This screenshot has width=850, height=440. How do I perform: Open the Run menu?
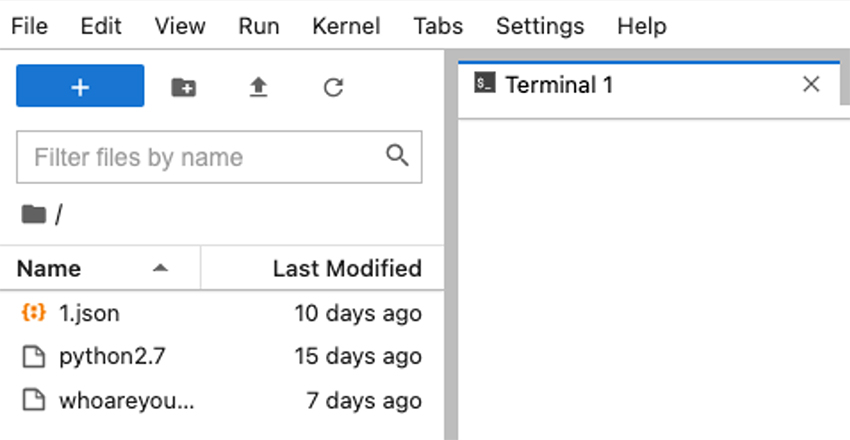(x=259, y=26)
